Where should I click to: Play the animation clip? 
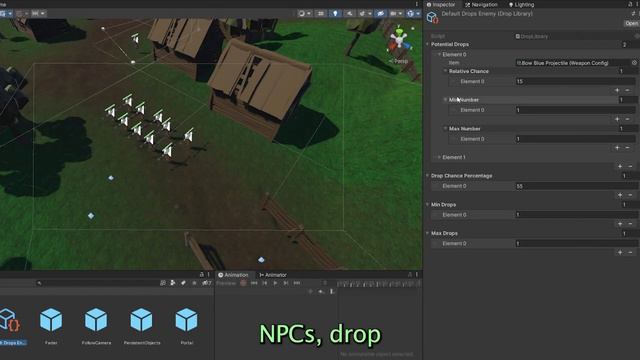(x=276, y=283)
